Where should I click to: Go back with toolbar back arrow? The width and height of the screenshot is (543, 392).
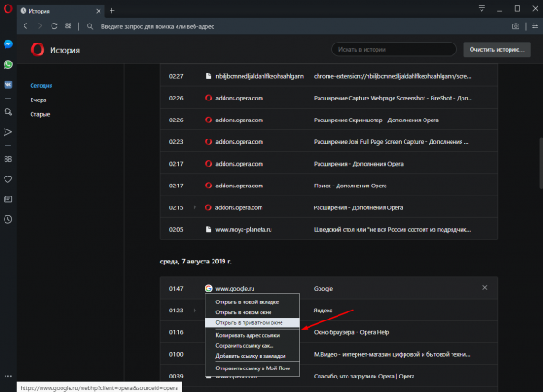tap(25, 26)
